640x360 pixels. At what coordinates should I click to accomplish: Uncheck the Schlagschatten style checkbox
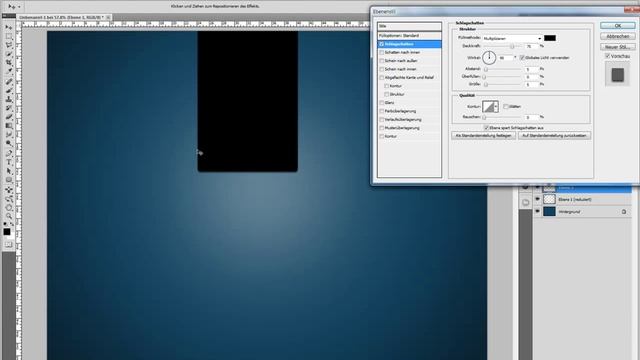382,44
